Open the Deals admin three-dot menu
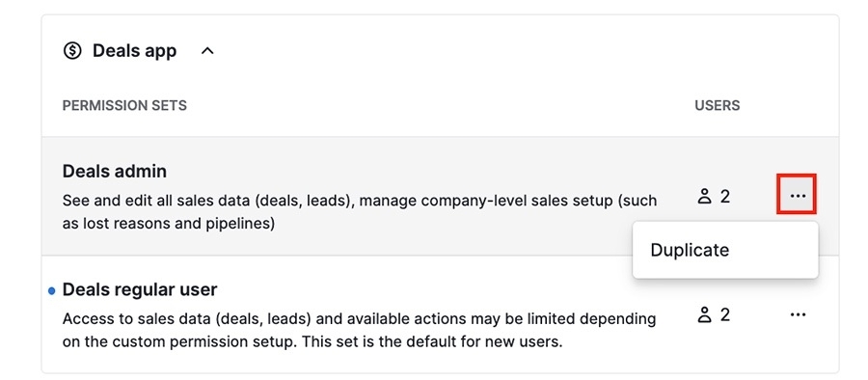 798,196
